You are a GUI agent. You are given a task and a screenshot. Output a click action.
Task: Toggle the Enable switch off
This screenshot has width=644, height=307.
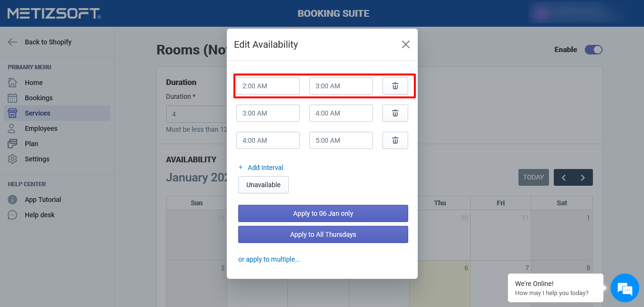pyautogui.click(x=593, y=50)
